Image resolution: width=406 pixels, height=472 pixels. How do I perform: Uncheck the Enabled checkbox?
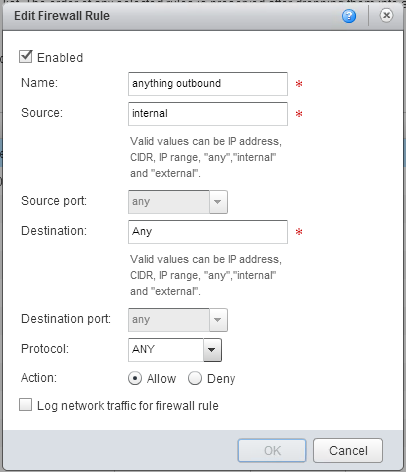26,57
